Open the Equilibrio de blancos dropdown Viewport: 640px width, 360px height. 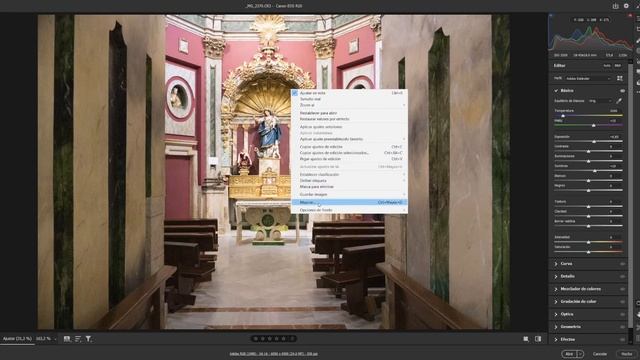600,101
